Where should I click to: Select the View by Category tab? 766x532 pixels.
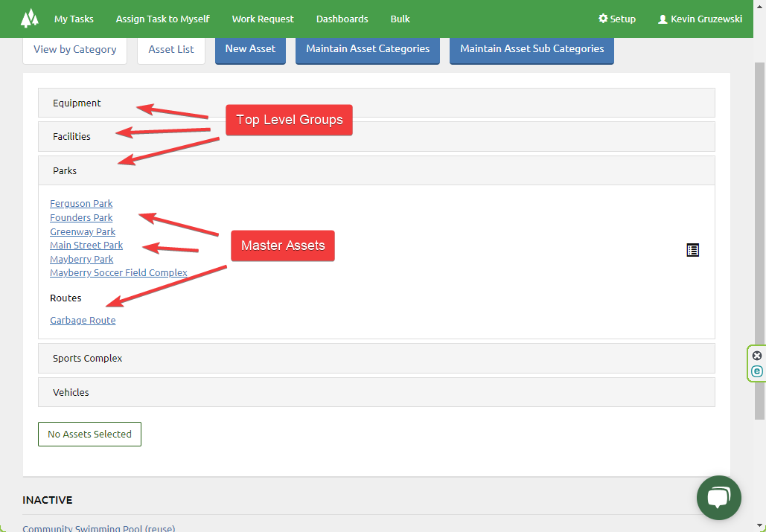tap(74, 49)
